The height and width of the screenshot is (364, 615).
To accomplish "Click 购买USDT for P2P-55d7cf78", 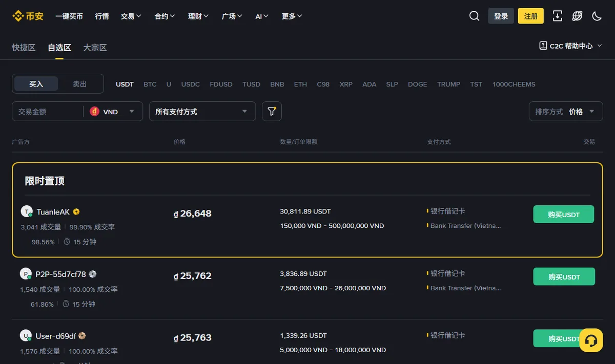I will coord(564,276).
